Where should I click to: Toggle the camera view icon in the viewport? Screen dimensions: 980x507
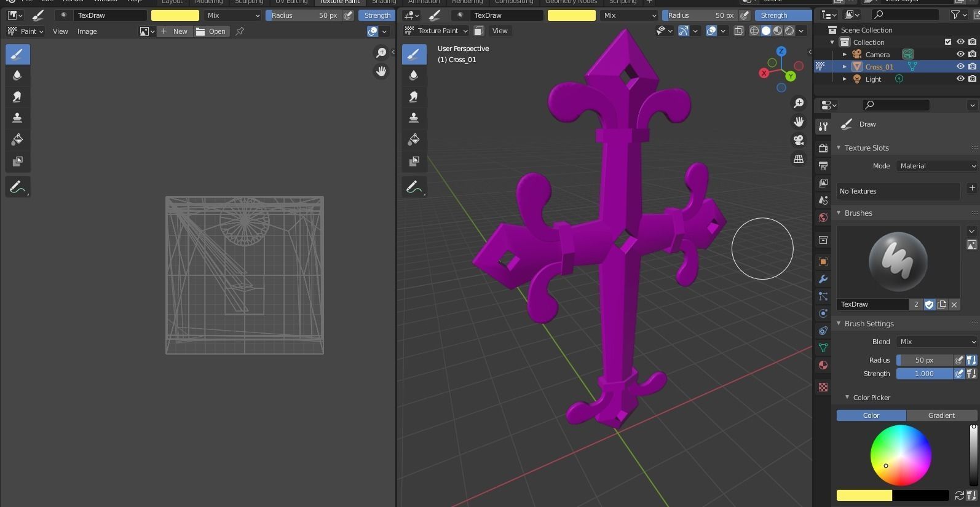coord(798,140)
